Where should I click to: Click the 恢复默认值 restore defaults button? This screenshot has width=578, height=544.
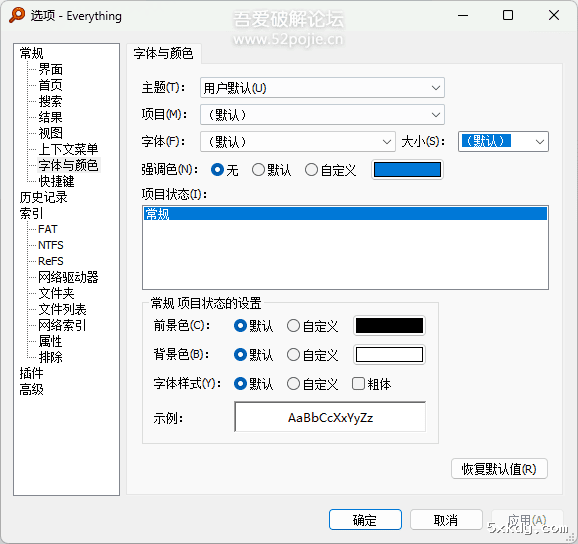(499, 469)
